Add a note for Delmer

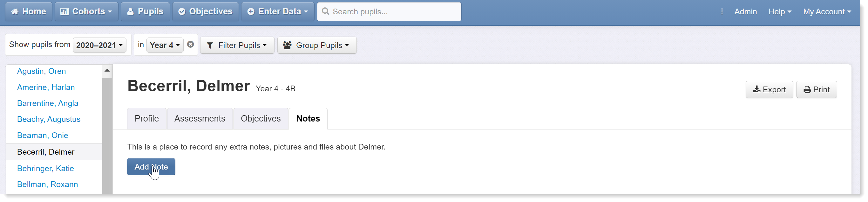(151, 167)
